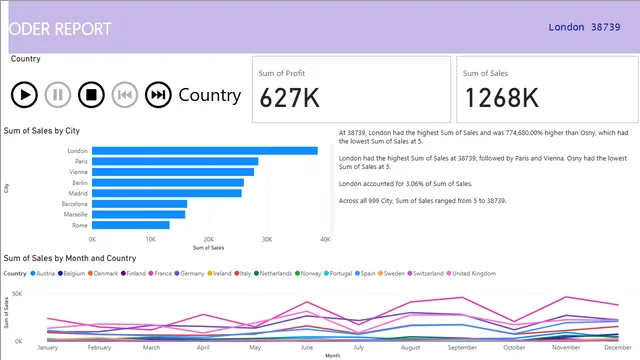Select the Berlin bar in sales chart
Image resolution: width=640 pixels, height=360 pixels.
[168, 182]
